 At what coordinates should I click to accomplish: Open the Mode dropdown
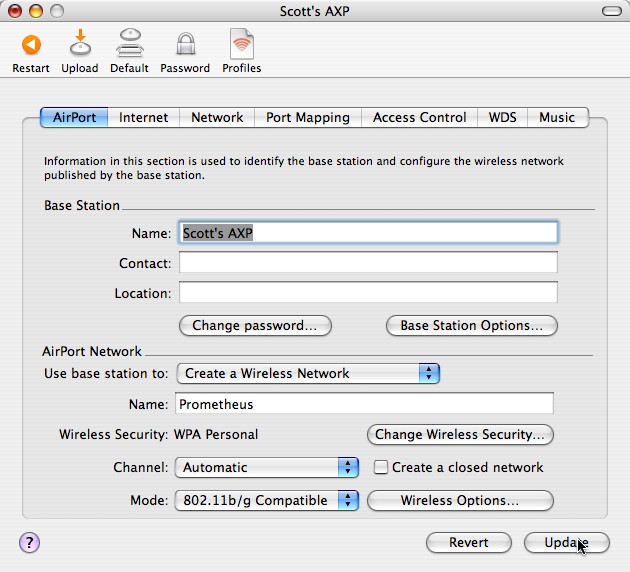(267, 500)
